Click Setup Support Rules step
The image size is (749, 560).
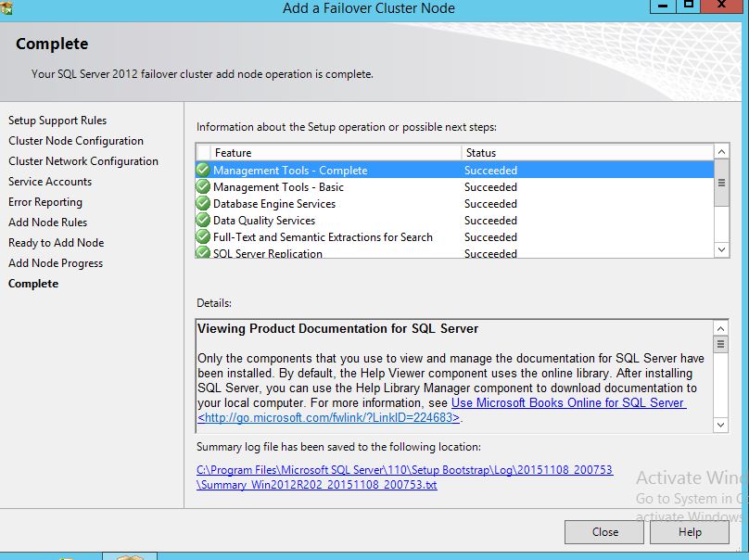click(57, 121)
